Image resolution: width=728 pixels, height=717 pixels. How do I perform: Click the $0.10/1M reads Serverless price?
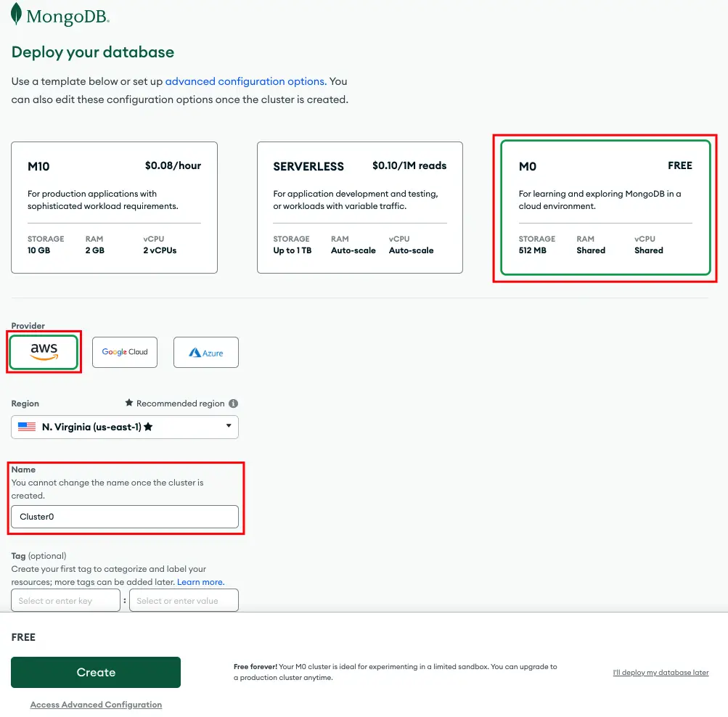[409, 165]
